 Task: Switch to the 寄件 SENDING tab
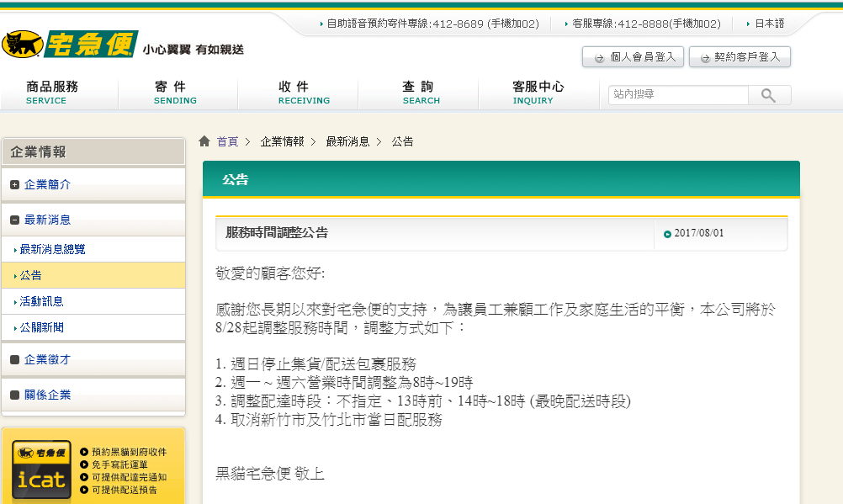tap(173, 91)
